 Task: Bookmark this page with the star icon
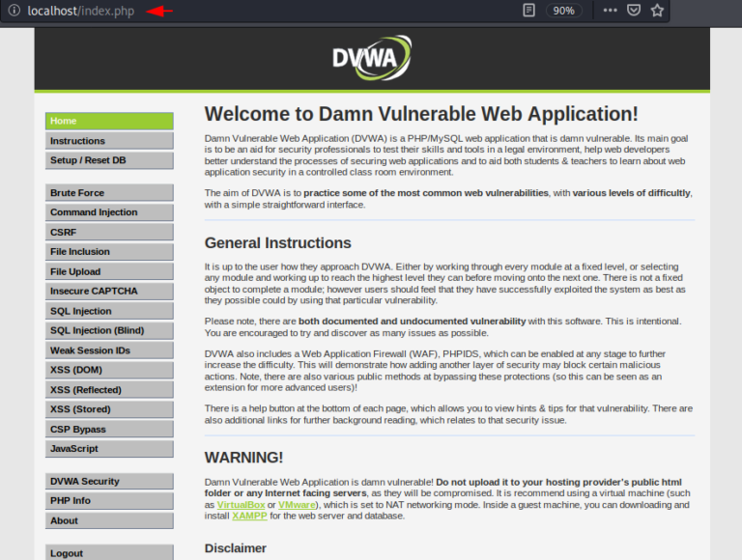click(x=658, y=11)
